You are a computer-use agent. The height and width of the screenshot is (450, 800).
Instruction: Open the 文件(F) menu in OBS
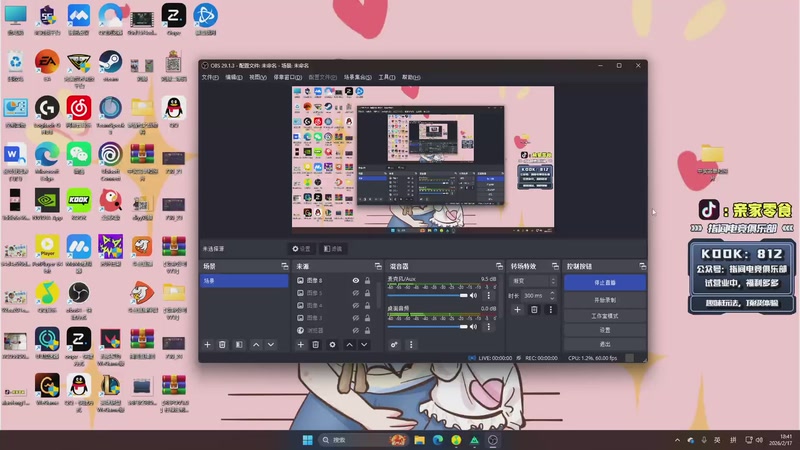[x=210, y=78]
